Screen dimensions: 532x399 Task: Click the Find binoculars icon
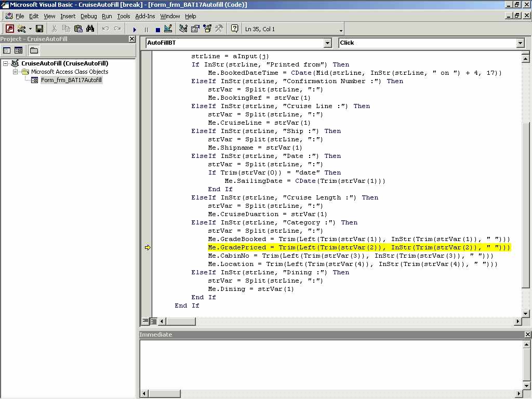(x=90, y=29)
